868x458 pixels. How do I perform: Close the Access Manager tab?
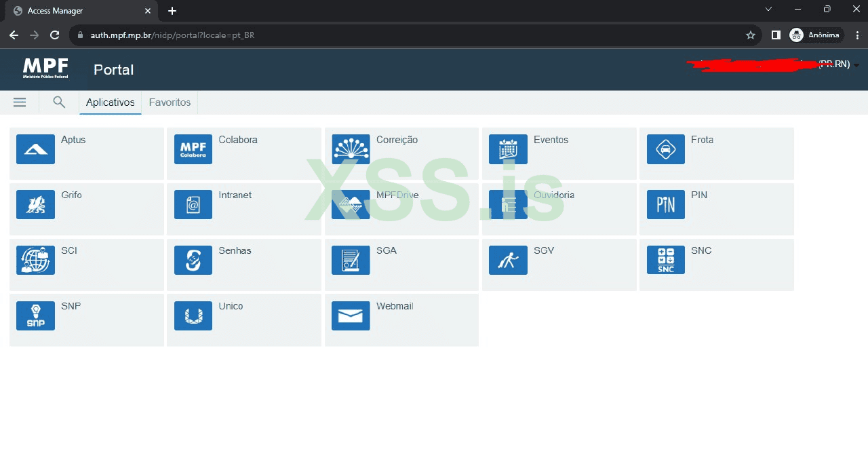[148, 11]
